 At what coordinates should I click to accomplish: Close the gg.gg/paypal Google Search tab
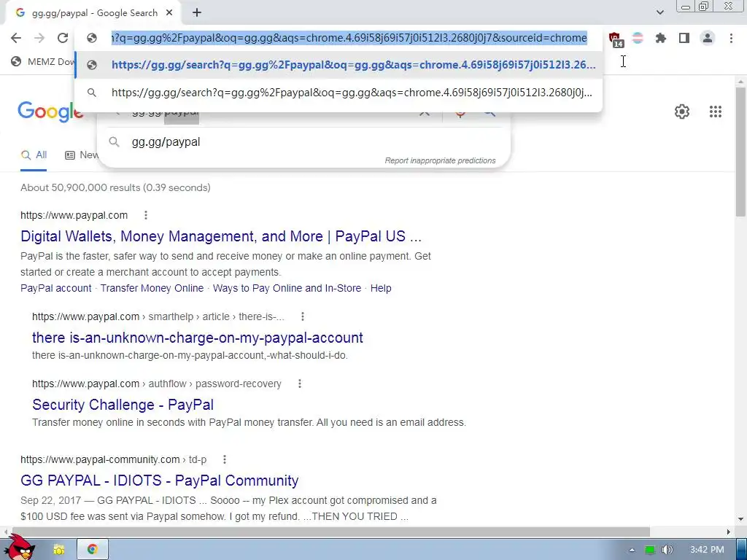169,13
